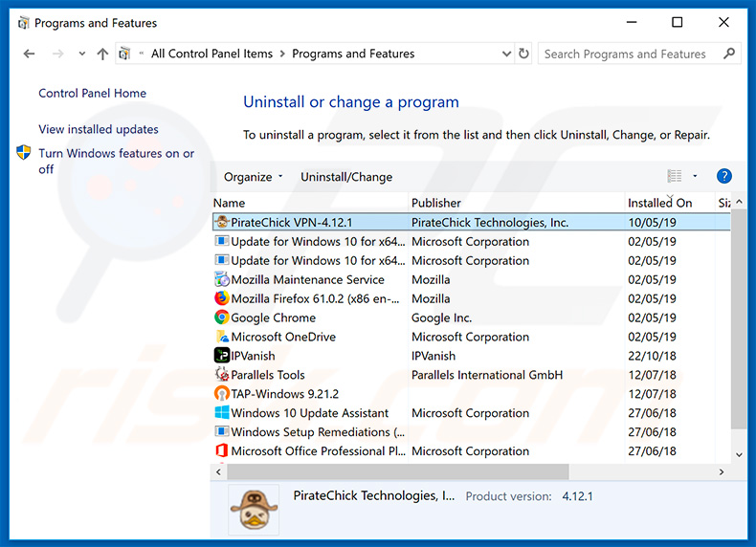The width and height of the screenshot is (756, 547).
Task: Click the Mozilla Firefox icon in list
Action: pyautogui.click(x=222, y=298)
